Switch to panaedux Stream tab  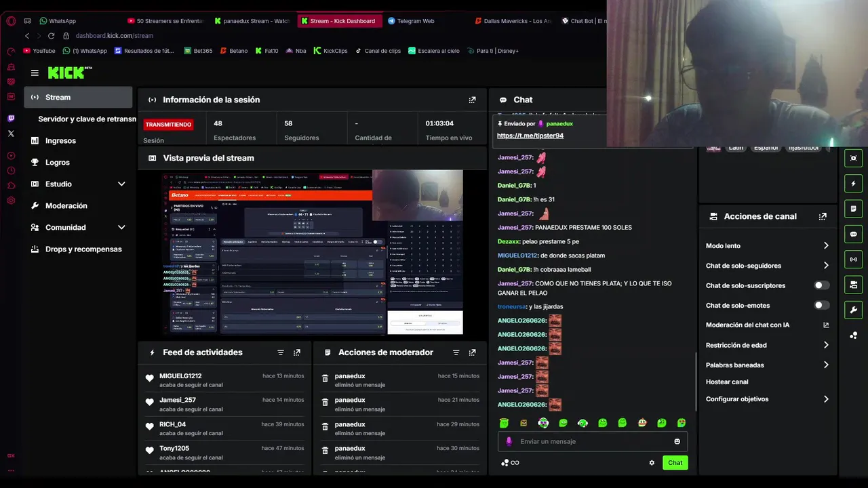(252, 21)
